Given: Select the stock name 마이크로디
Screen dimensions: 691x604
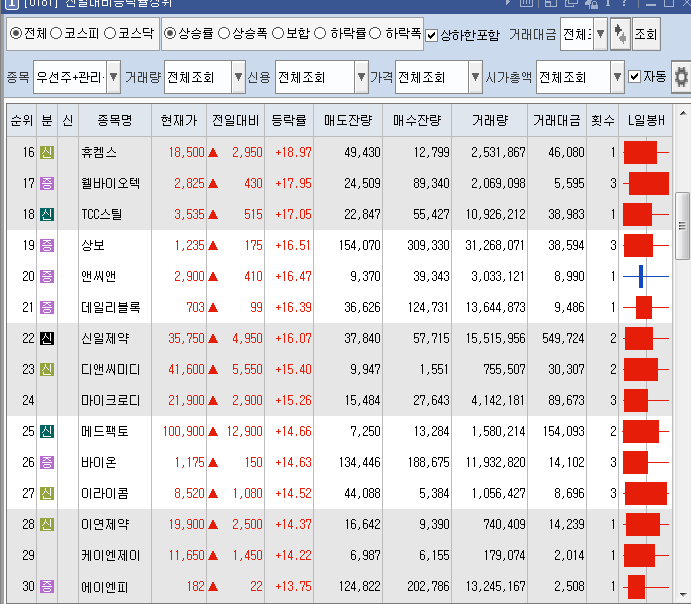Looking at the screenshot, I should [x=111, y=400].
